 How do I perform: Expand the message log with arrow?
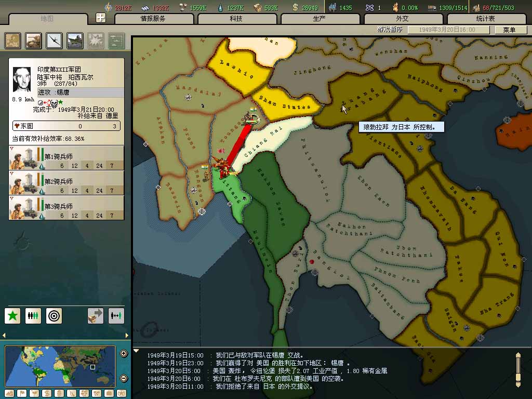pyautogui.click(x=136, y=351)
